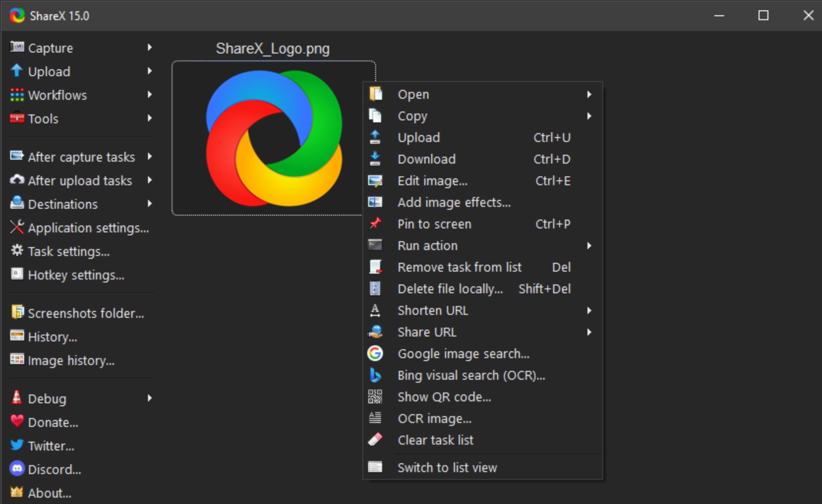The image size is (822, 504).
Task: Click the heart icon next to Donate
Action: pyautogui.click(x=17, y=422)
